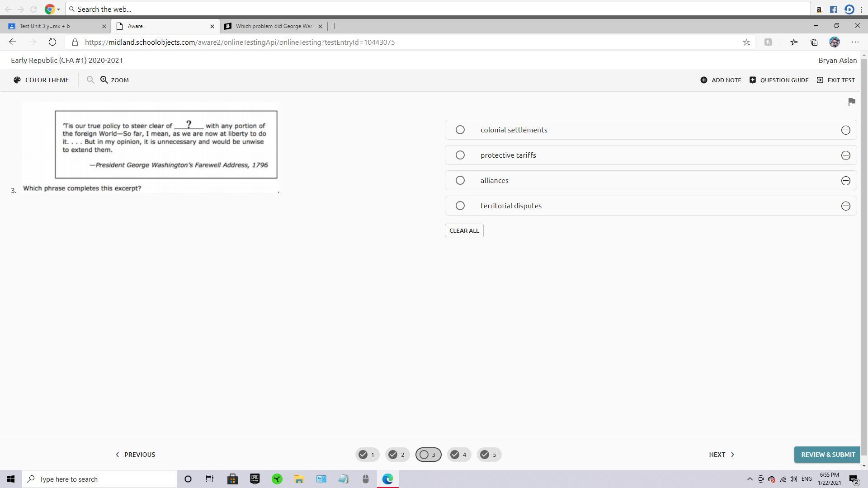
Task: Switch to Which problem did George tab
Action: (271, 26)
